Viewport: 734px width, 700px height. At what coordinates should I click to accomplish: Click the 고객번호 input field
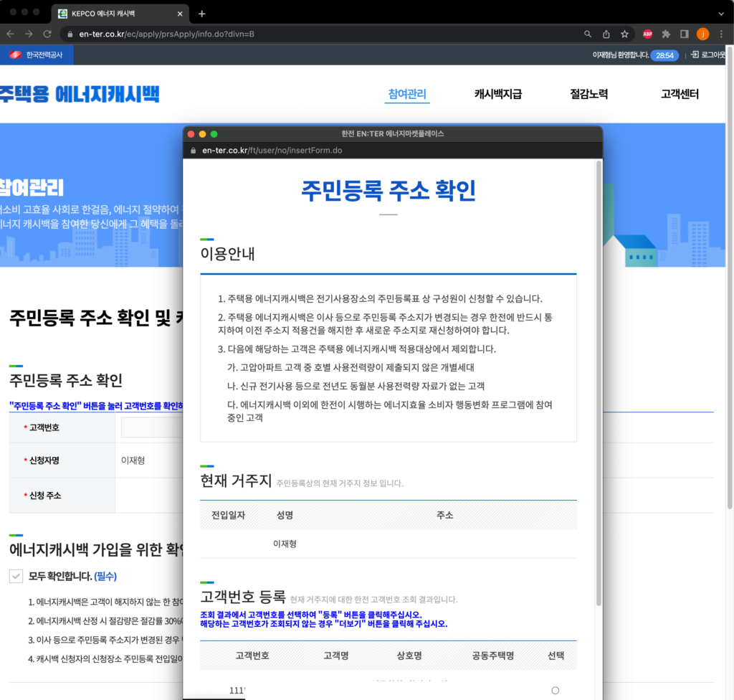[x=152, y=427]
